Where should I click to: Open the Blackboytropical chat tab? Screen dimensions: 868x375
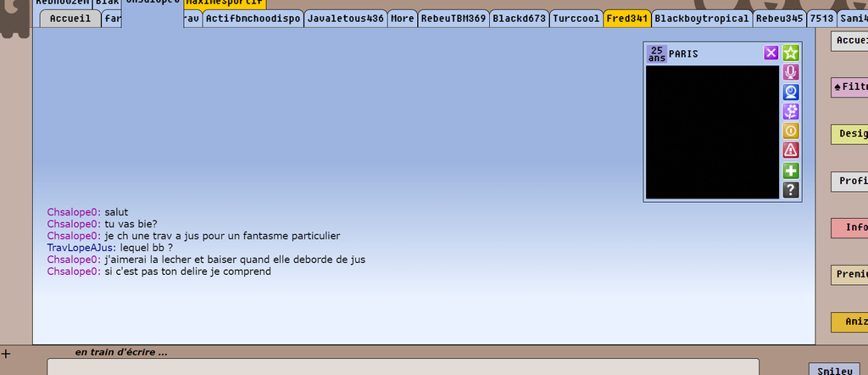click(701, 19)
